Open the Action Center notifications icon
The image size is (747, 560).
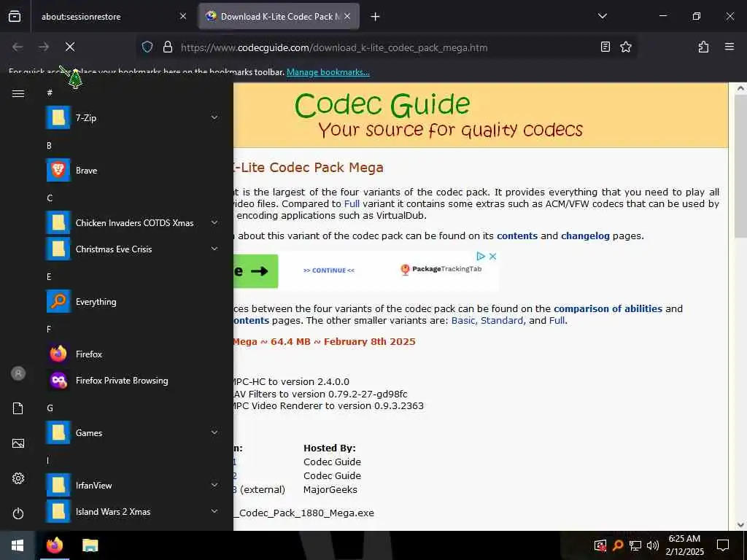tap(723, 545)
